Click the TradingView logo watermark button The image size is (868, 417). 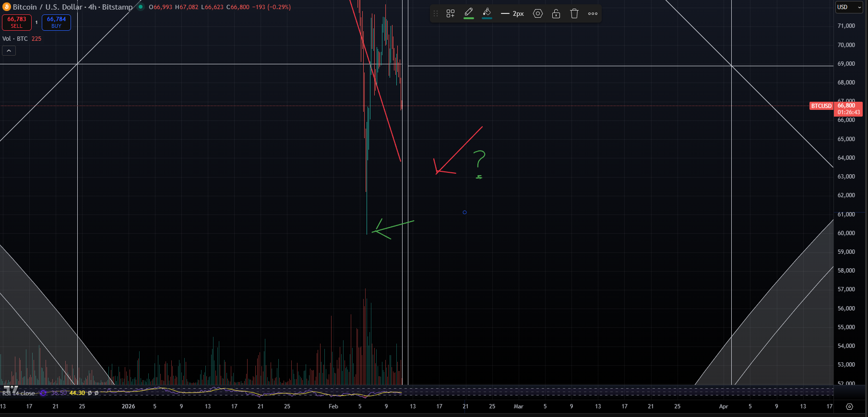[11, 388]
